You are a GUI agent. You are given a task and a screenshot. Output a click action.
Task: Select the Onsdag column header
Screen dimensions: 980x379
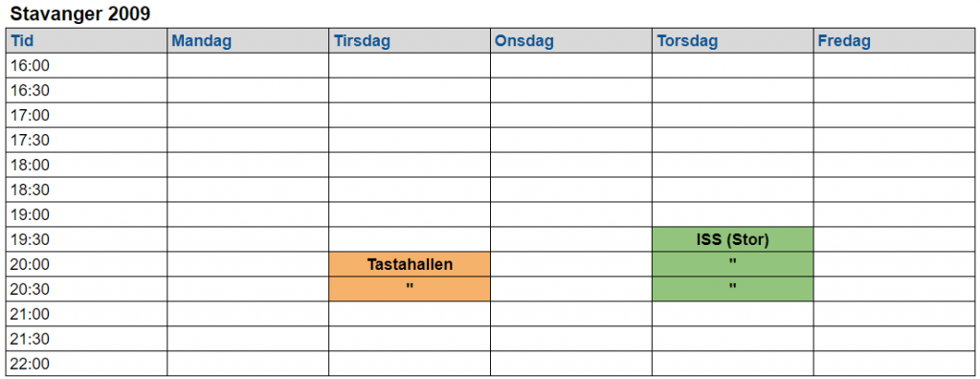[571, 40]
